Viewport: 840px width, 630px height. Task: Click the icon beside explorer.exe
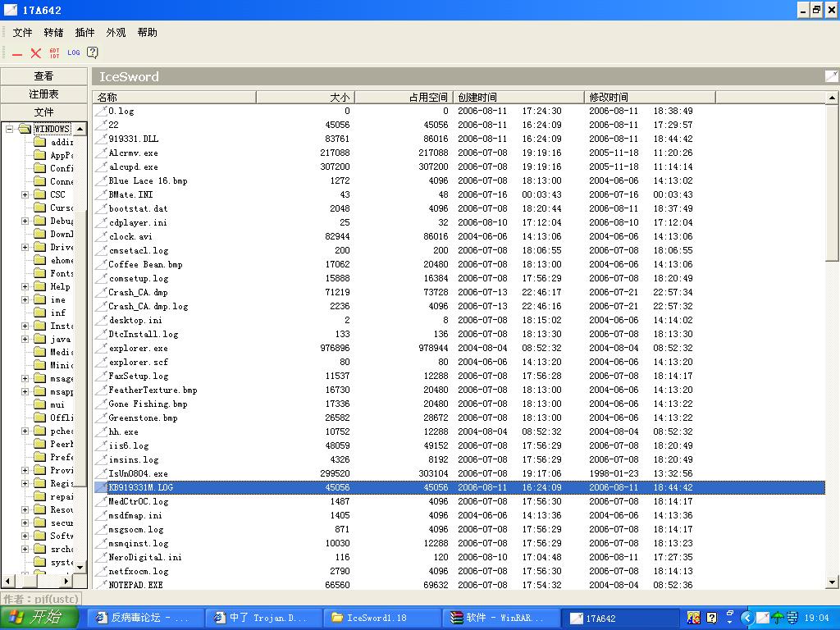(101, 348)
